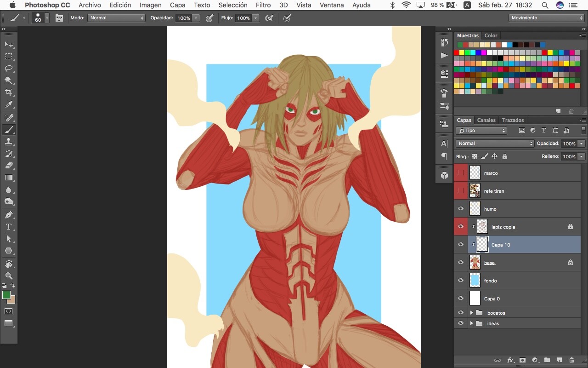
Task: Select the Type tool in toolbox
Action: 9,227
